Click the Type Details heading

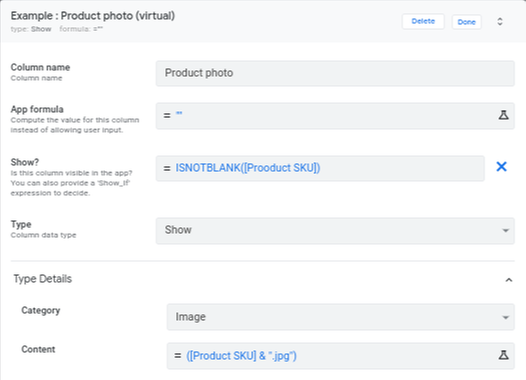point(43,279)
